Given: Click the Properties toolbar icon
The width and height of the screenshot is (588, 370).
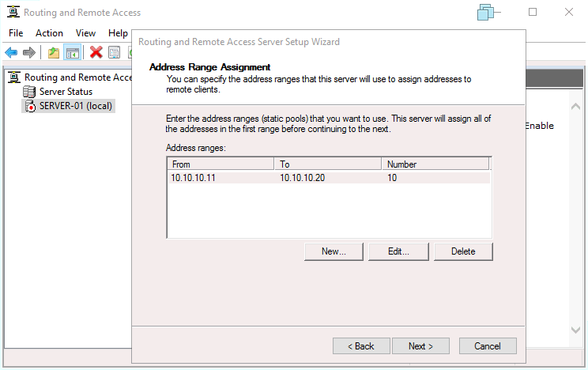Looking at the screenshot, I should tap(114, 52).
